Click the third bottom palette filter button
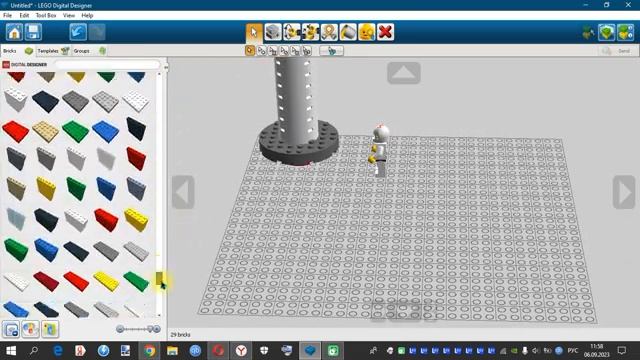This screenshot has height=360, width=640. coord(50,329)
